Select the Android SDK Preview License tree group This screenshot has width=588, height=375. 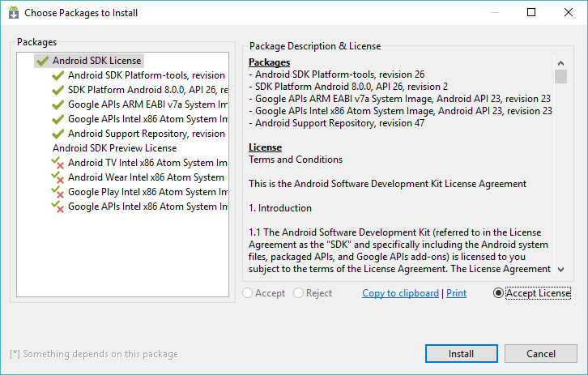click(x=114, y=148)
